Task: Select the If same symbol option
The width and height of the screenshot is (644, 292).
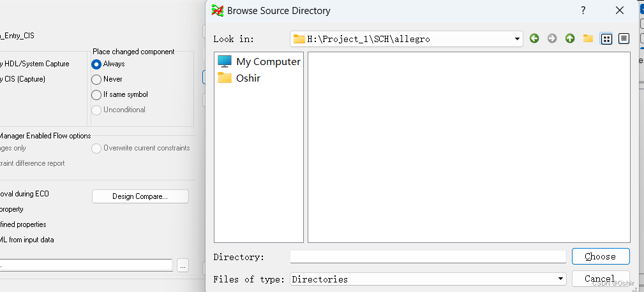Action: pyautogui.click(x=96, y=94)
